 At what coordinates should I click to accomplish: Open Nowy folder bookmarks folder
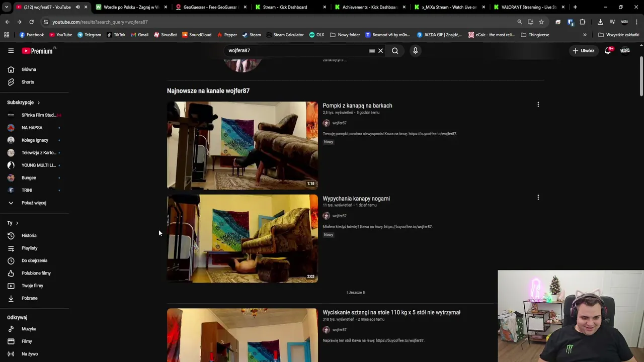[x=345, y=35]
